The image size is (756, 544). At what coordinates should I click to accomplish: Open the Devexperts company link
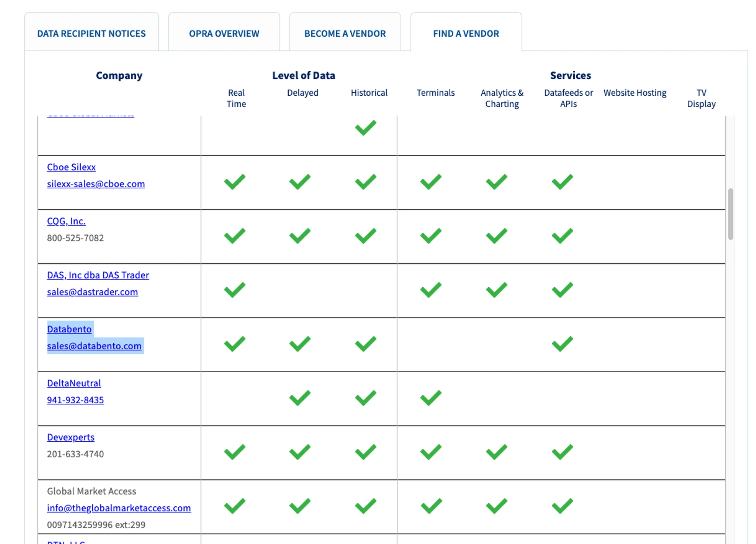click(71, 437)
